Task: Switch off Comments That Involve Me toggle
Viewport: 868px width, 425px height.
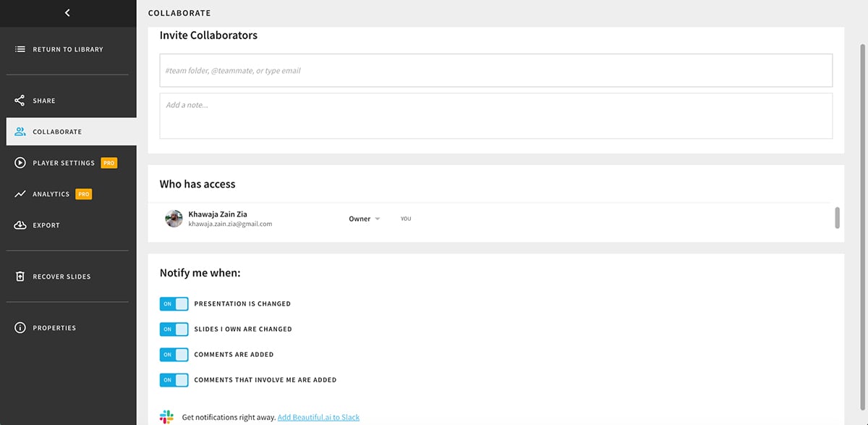Action: (174, 380)
